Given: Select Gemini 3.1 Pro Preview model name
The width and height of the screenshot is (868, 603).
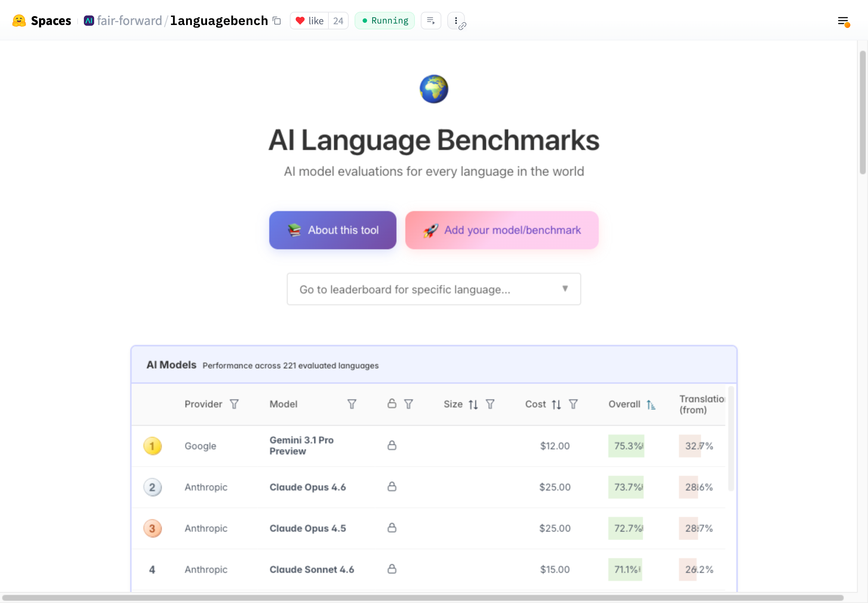Looking at the screenshot, I should pyautogui.click(x=302, y=446).
